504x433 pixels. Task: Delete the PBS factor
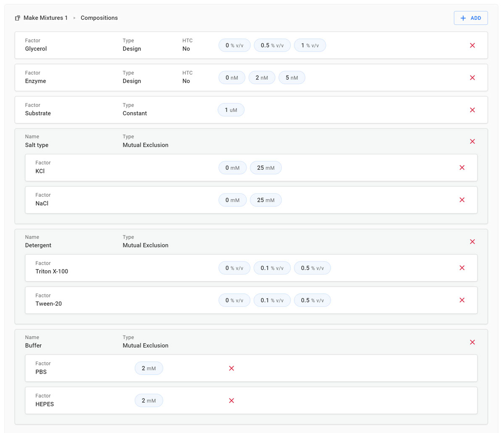coord(231,368)
